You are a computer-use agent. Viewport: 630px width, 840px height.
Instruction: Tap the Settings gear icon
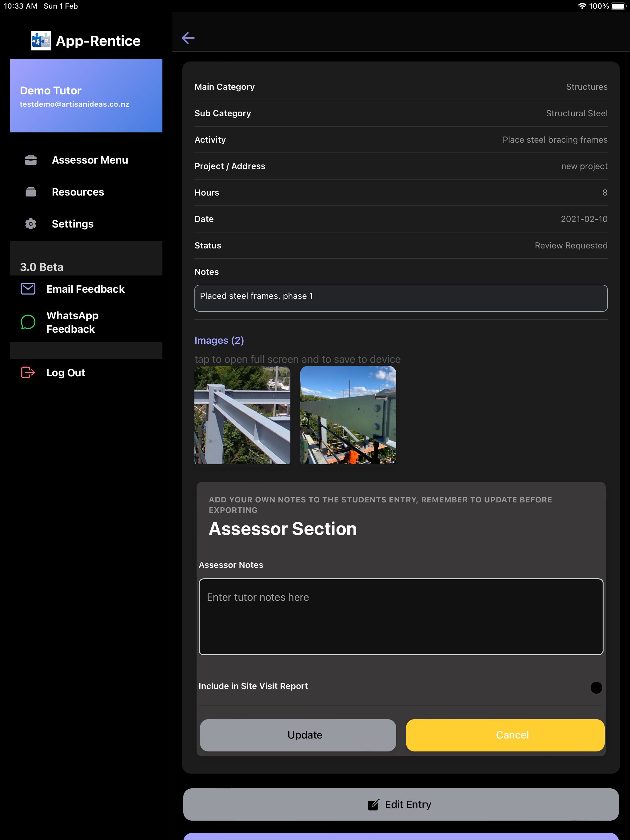click(x=31, y=224)
